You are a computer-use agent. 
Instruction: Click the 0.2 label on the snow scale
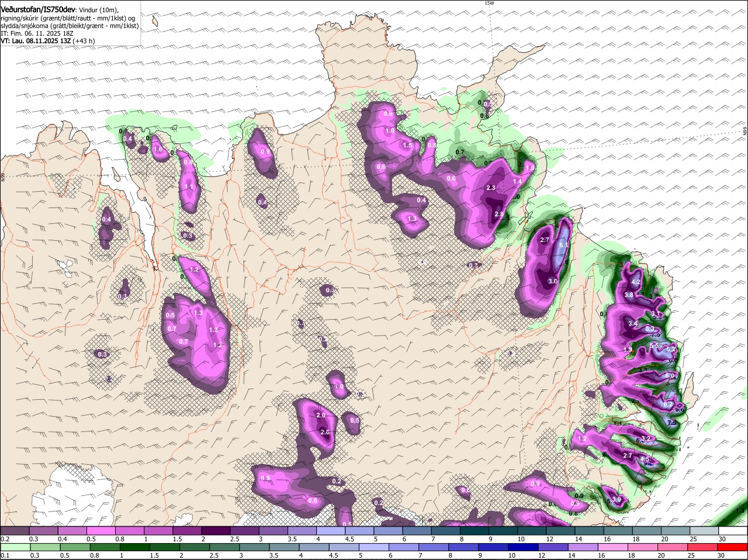pos(5,538)
